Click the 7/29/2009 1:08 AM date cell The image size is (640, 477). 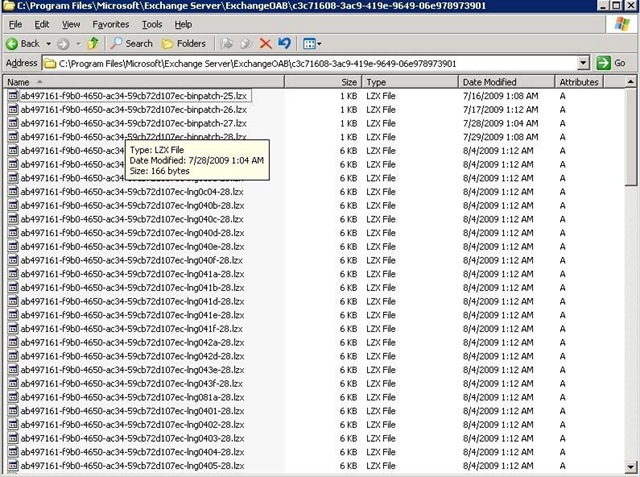pos(500,137)
